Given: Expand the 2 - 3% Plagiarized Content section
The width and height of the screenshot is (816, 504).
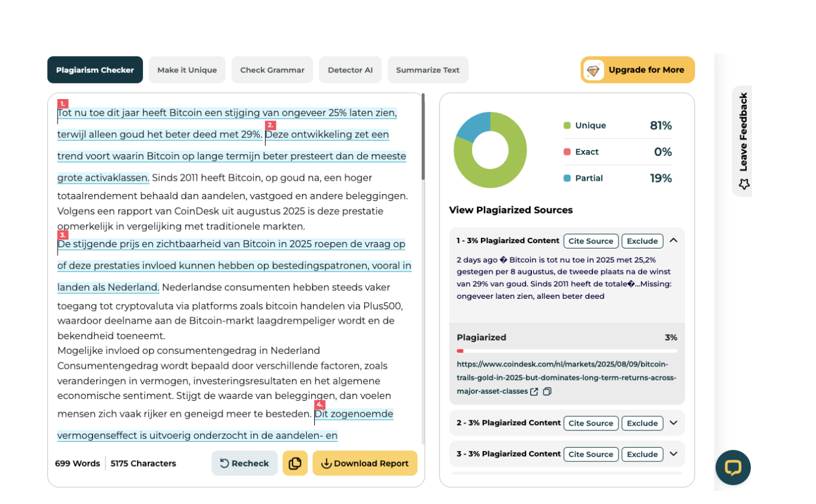Looking at the screenshot, I should coord(673,423).
